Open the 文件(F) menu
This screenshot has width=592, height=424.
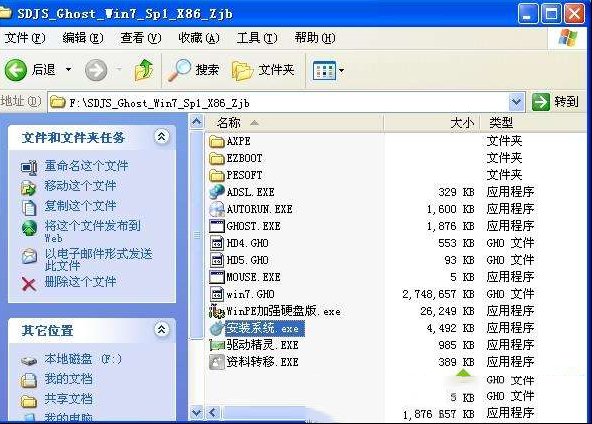click(x=25, y=38)
